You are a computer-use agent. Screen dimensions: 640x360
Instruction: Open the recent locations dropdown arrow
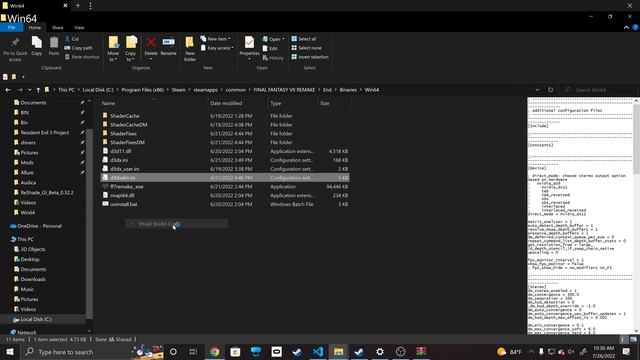tap(29, 90)
